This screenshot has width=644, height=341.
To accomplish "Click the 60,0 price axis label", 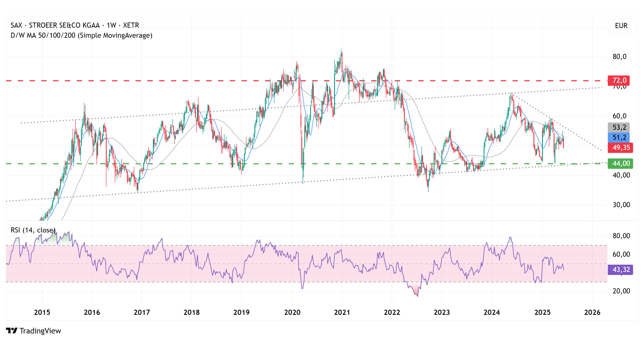I will tap(620, 116).
